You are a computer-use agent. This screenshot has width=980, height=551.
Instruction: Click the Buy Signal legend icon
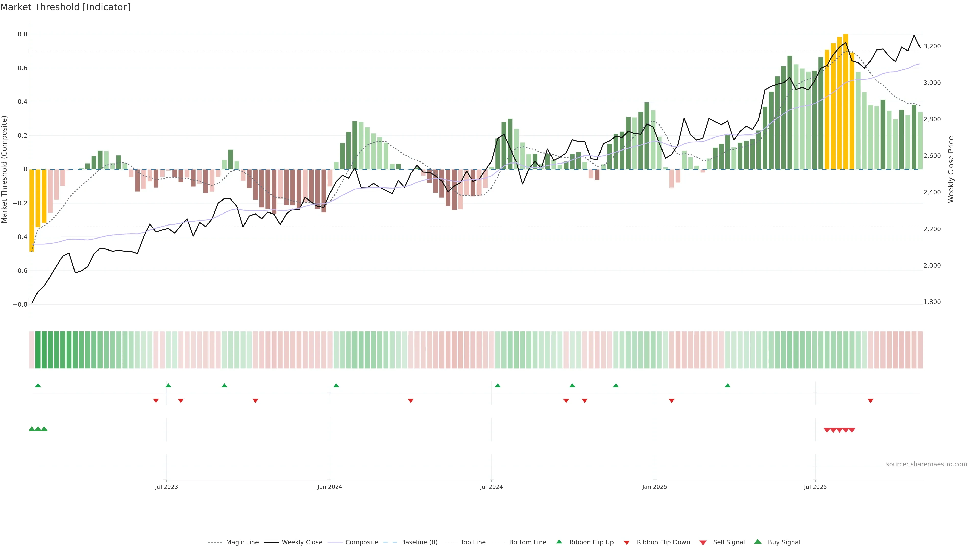pos(758,542)
